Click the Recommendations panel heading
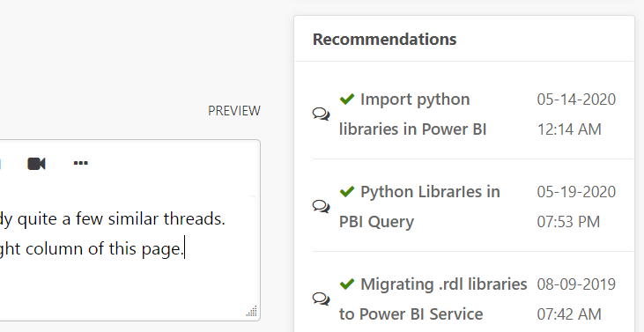Image resolution: width=644 pixels, height=332 pixels. 384,40
